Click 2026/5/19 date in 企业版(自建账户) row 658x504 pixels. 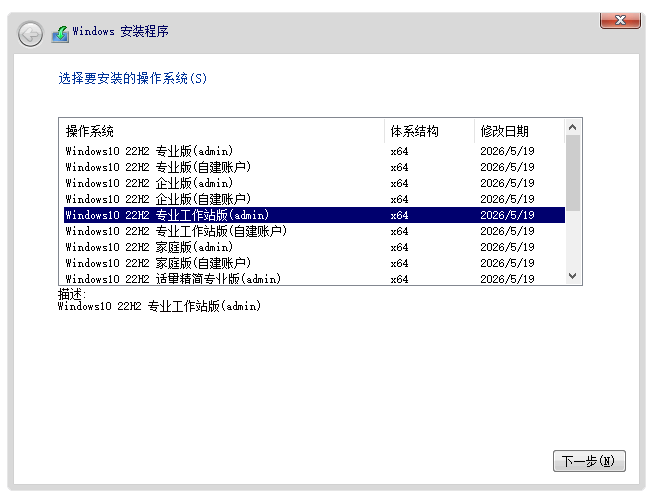point(507,199)
